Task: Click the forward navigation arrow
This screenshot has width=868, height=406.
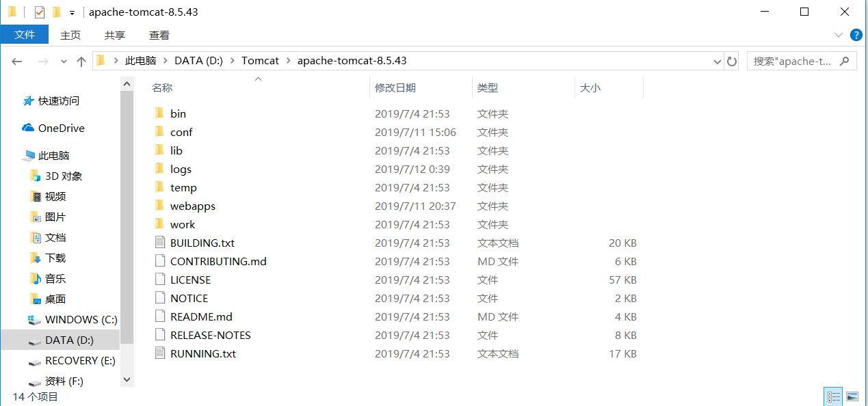Action: [43, 61]
